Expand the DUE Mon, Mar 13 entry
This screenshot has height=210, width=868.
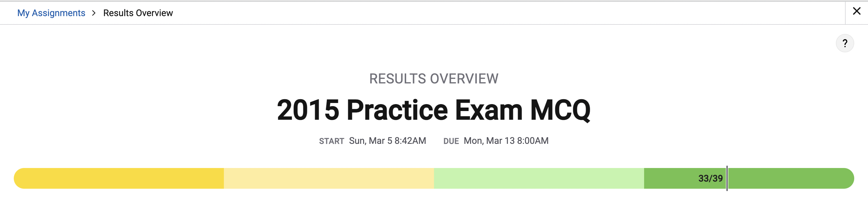point(506,141)
